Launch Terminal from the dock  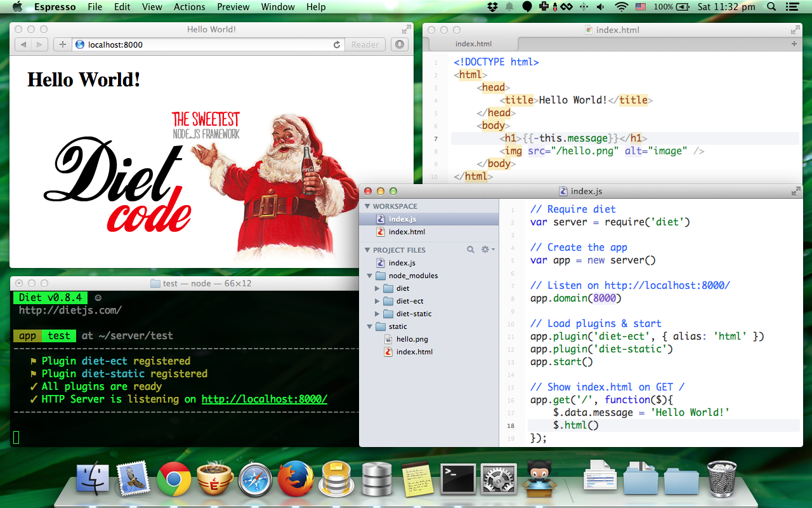coord(458,479)
